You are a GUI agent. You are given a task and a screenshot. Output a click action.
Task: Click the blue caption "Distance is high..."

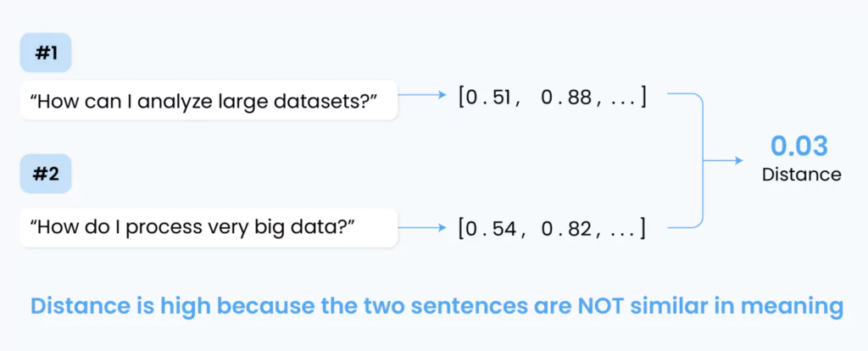click(x=437, y=307)
